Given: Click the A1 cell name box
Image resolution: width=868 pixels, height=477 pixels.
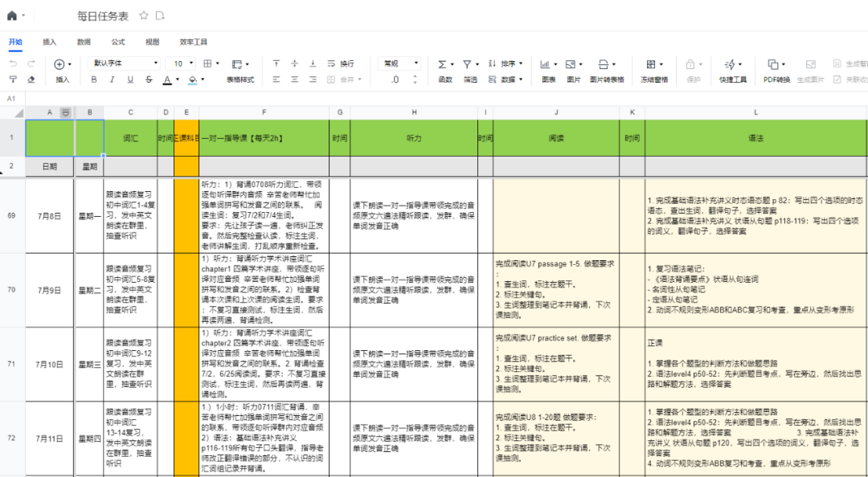Looking at the screenshot, I should [x=11, y=99].
